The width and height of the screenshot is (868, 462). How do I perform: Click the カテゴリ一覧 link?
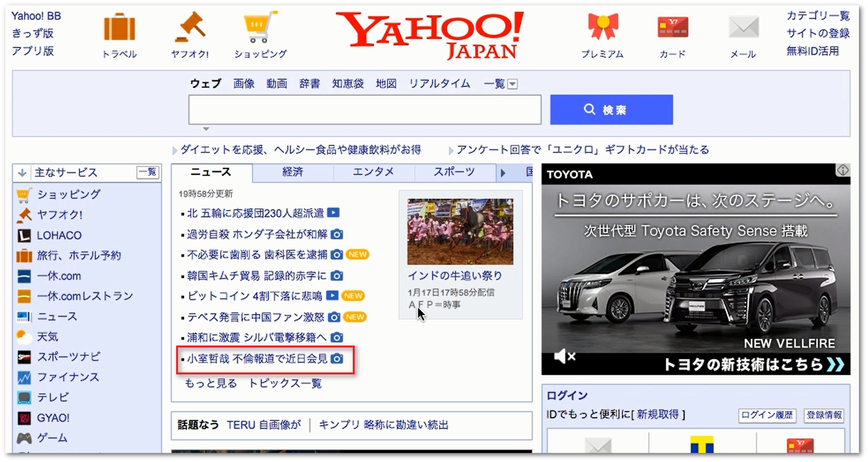[818, 16]
